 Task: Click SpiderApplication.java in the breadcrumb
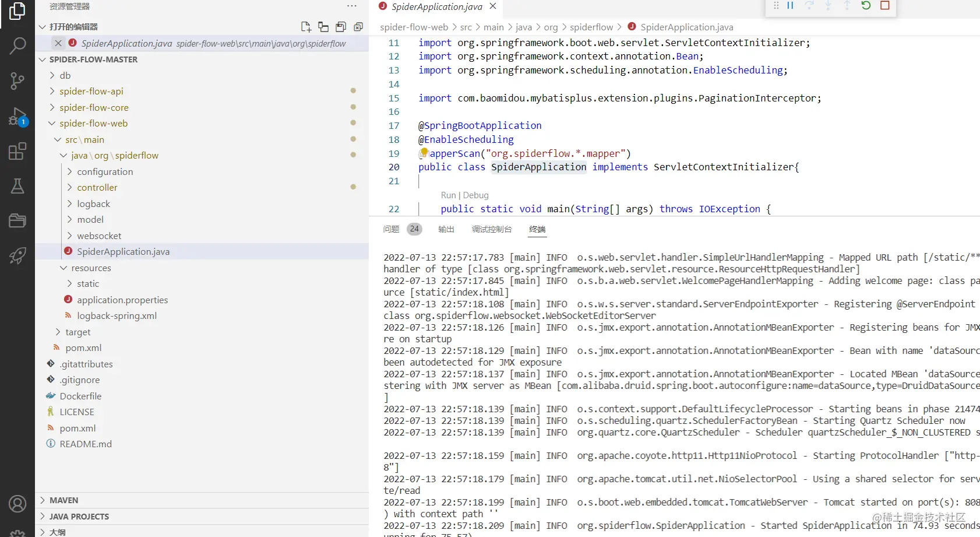point(687,27)
